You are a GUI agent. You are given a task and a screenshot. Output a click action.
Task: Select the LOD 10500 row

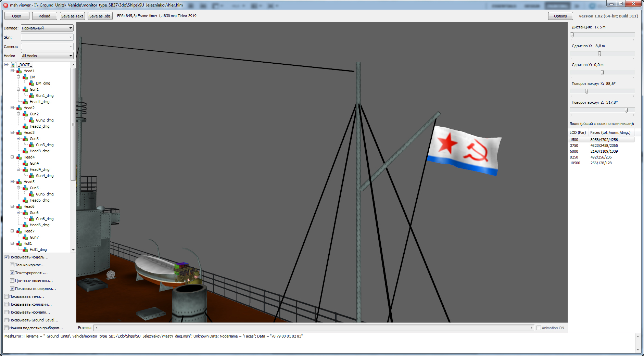coord(602,163)
